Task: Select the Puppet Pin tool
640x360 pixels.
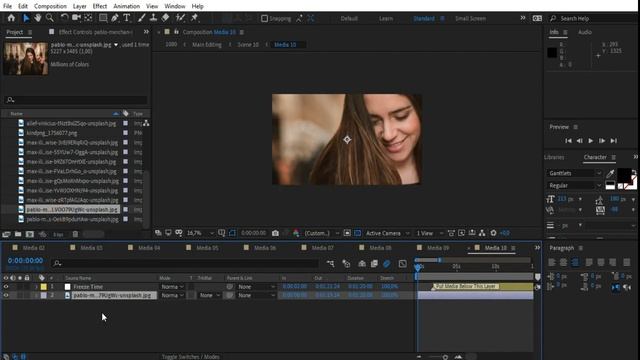Action: click(x=194, y=18)
